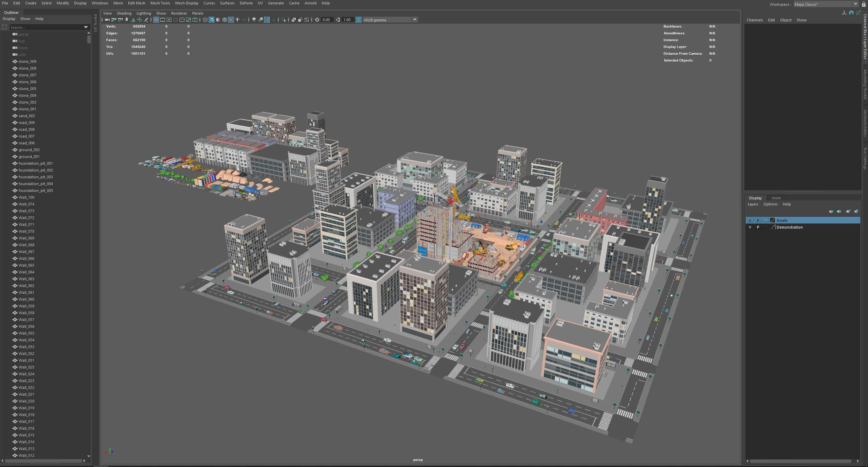Enable use all lights bulb icon
Viewport: 868px width, 467px height.
(237, 20)
